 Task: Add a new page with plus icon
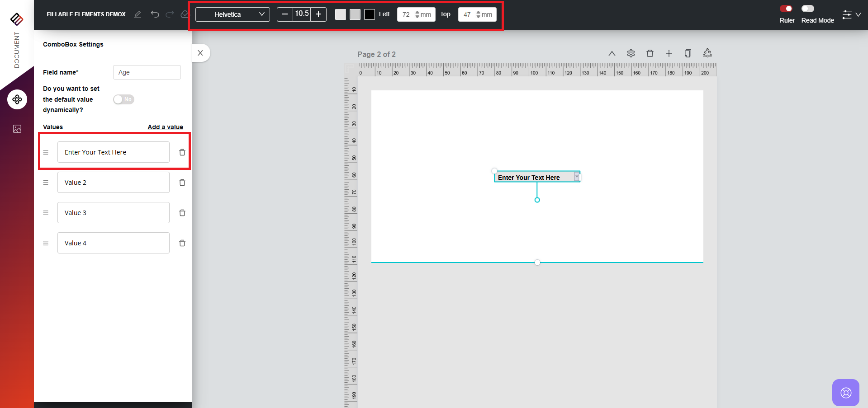669,54
